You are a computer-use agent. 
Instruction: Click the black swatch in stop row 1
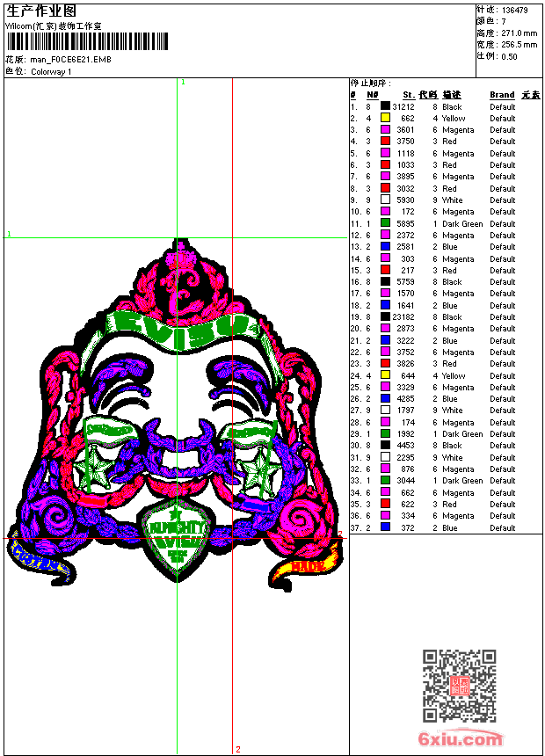(385, 106)
